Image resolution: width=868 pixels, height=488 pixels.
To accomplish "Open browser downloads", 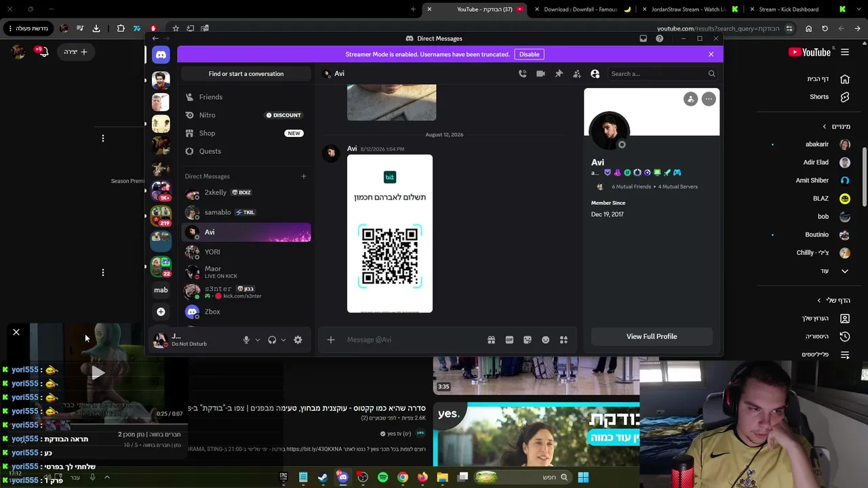I will pyautogui.click(x=96, y=28).
